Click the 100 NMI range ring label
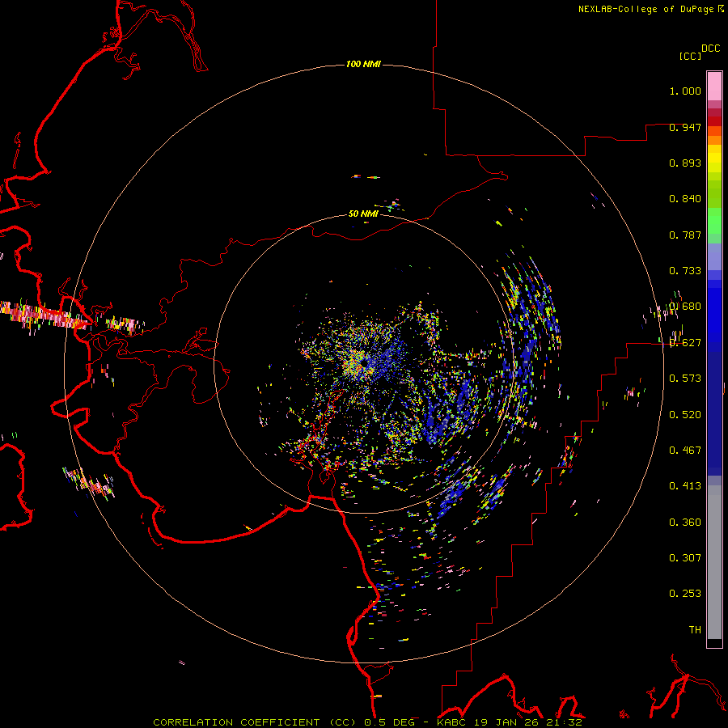 (x=363, y=64)
